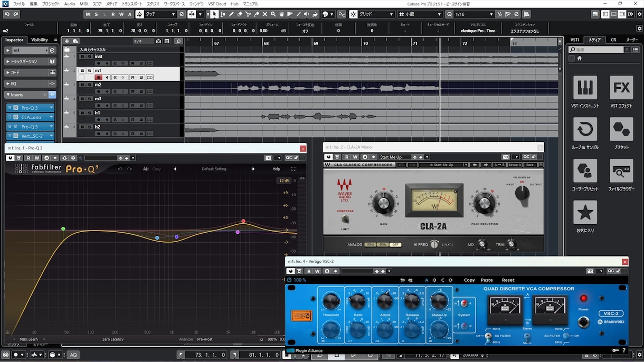
Task: Solo the h1 track
Action: tap(89, 113)
